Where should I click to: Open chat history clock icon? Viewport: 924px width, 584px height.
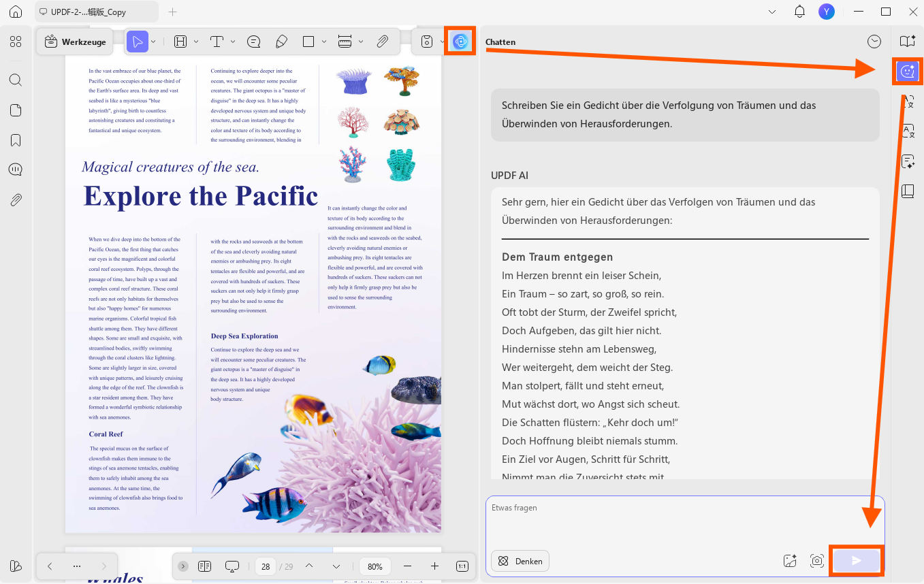874,42
